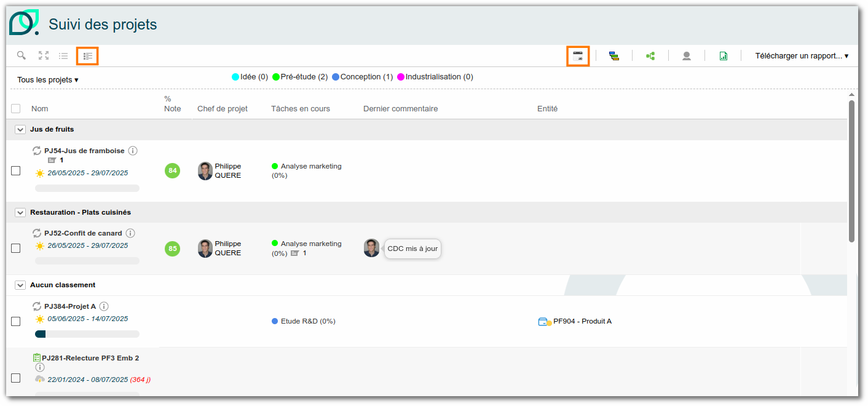Image resolution: width=868 pixels, height=406 pixels.
Task: Click info icon next to PJ54-Jus de framboise
Action: point(133,151)
